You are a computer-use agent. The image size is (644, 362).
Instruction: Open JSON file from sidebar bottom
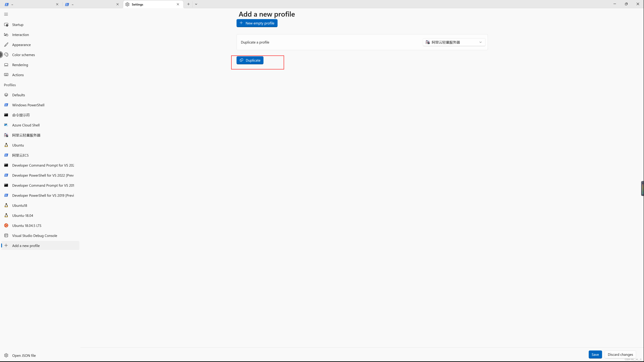(24, 355)
